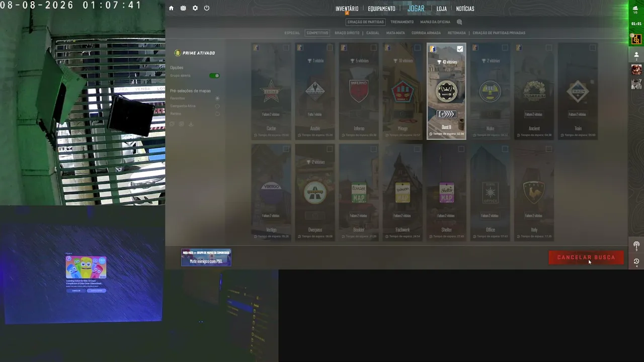This screenshot has width=644, height=362.
Task: Select Criação de Partidas sub-tab
Action: pos(366,22)
